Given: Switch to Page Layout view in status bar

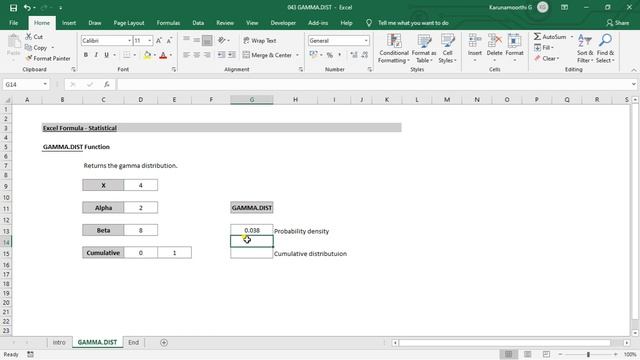Looking at the screenshot, I should coord(527,354).
